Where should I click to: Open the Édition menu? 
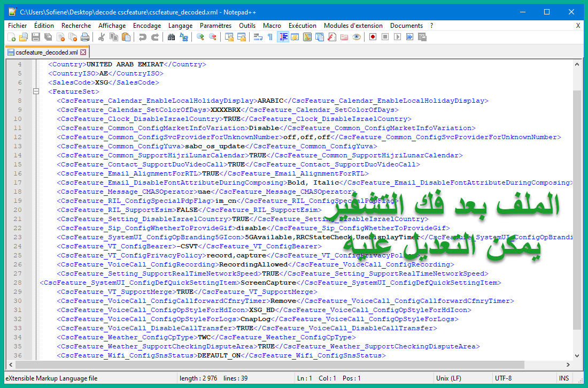(44, 26)
